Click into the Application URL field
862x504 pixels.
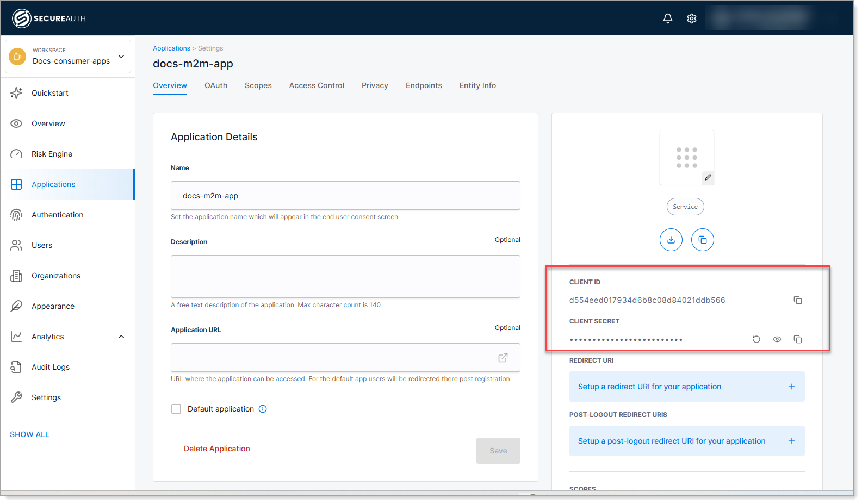point(345,358)
